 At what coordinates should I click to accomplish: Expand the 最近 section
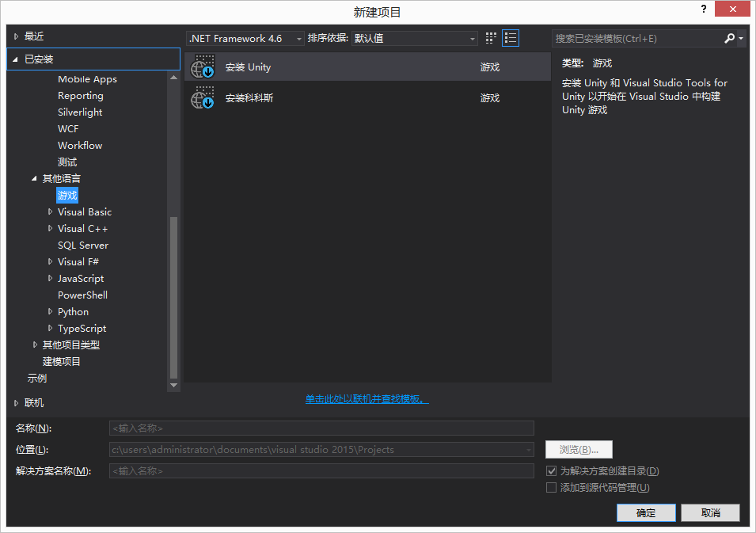[x=16, y=36]
